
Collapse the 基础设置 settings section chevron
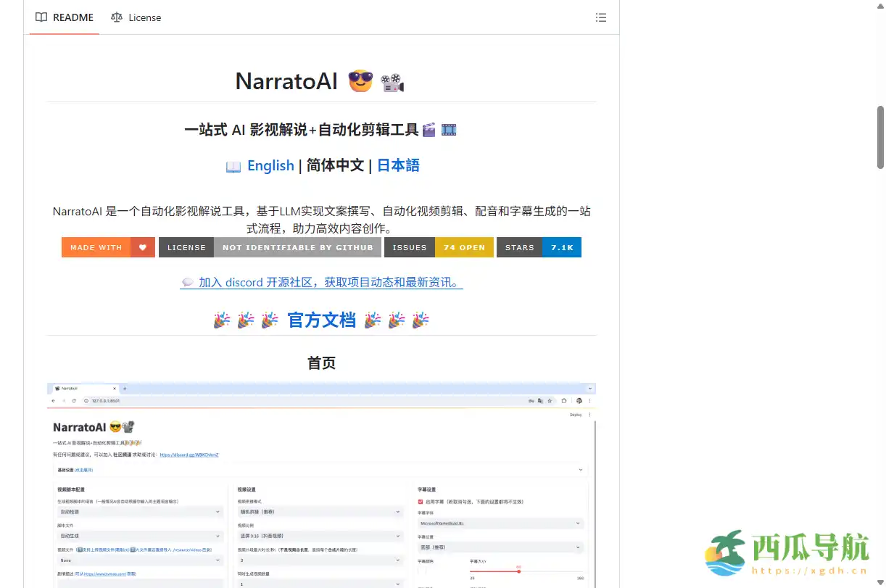point(579,471)
